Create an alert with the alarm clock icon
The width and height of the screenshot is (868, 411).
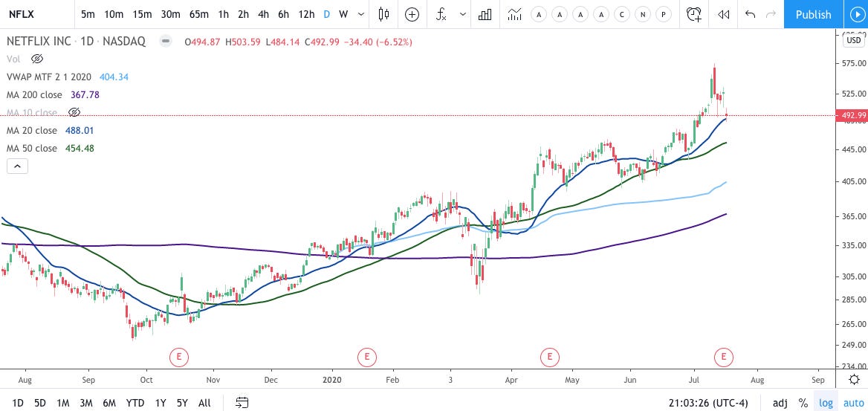click(694, 14)
